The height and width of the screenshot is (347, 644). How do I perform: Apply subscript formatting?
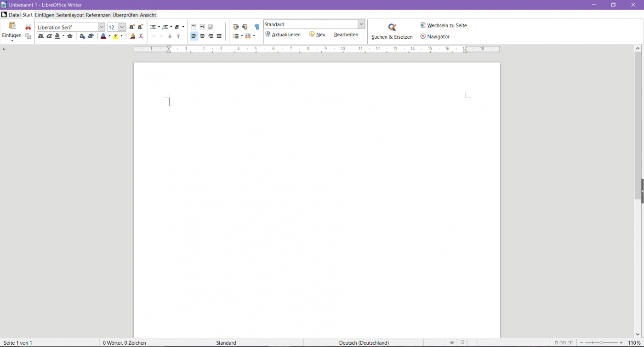click(82, 36)
